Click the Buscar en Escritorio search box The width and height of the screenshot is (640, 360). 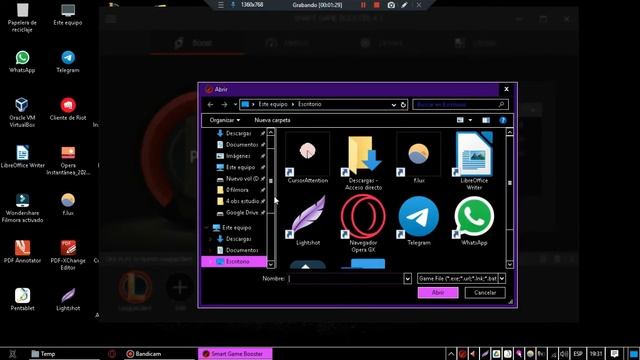point(460,104)
